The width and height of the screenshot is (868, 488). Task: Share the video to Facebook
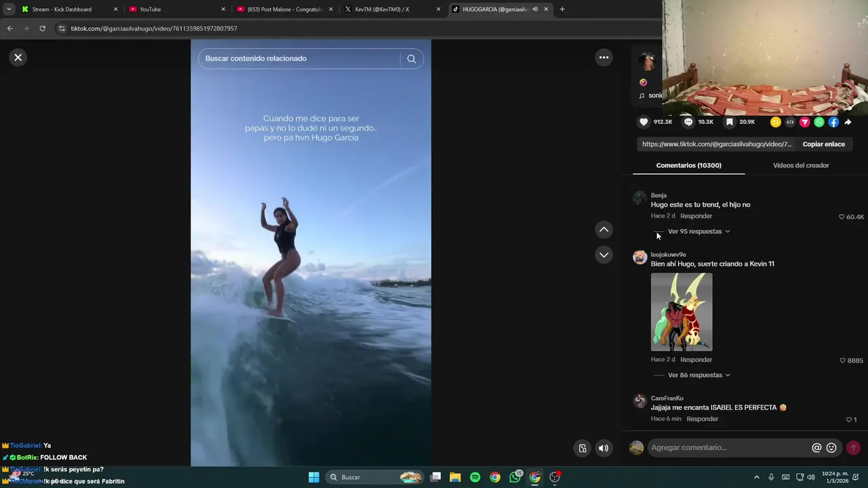pyautogui.click(x=833, y=122)
